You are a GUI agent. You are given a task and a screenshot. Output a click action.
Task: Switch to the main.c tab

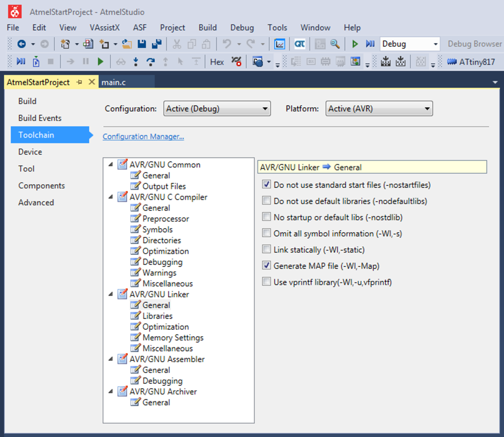[114, 83]
